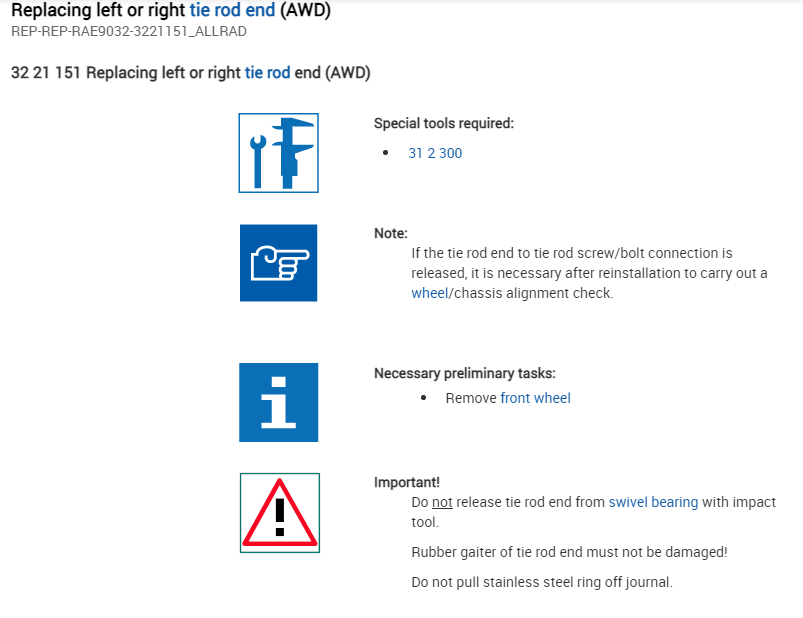Click the 'Special tools required:' heading
The width and height of the screenshot is (803, 618).
pyautogui.click(x=443, y=124)
